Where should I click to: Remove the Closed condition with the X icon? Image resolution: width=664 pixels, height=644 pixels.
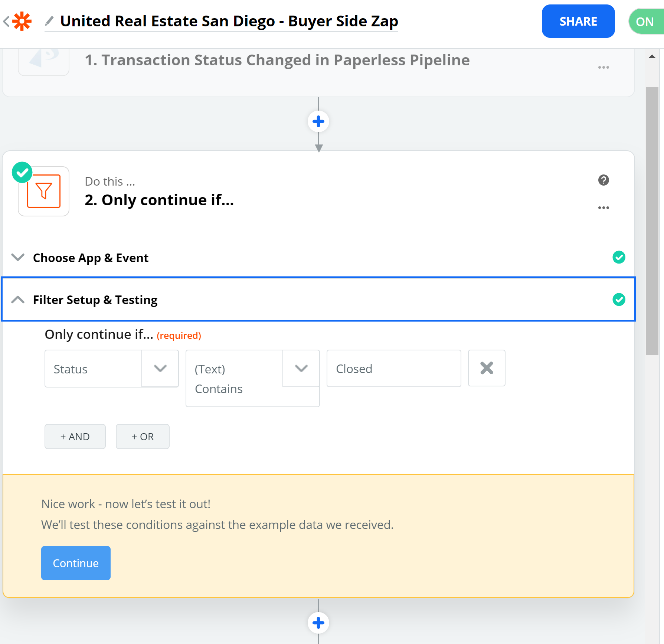click(486, 368)
